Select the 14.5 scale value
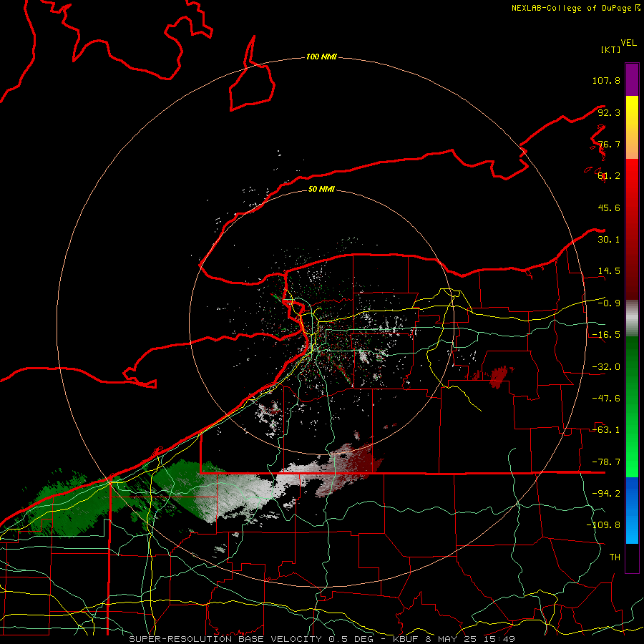Screen dimensions: 644x644 609,271
